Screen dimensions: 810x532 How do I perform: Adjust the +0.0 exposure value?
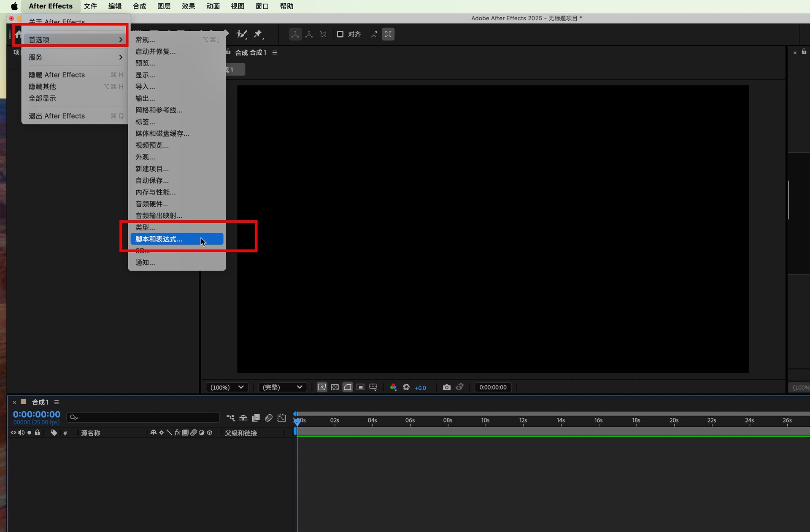point(420,388)
